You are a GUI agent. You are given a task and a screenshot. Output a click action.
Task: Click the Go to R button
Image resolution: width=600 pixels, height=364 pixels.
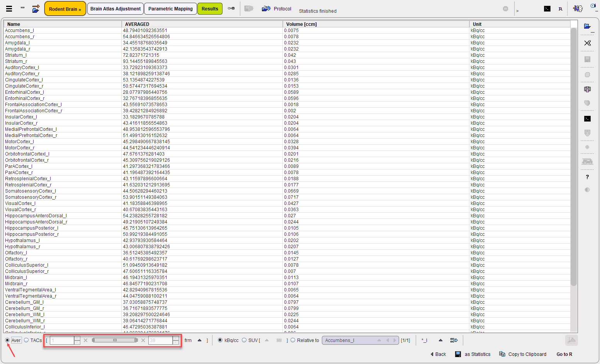tap(564, 354)
